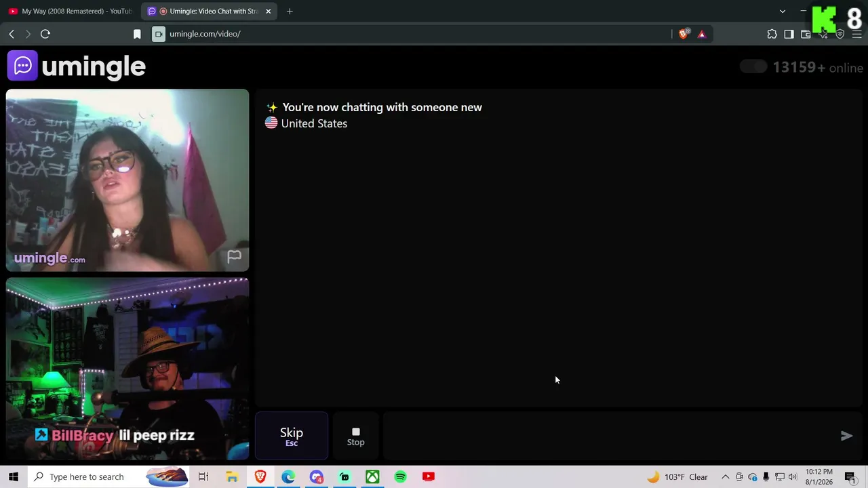Show hidden system tray icons
The width and height of the screenshot is (868, 488).
[x=725, y=476]
